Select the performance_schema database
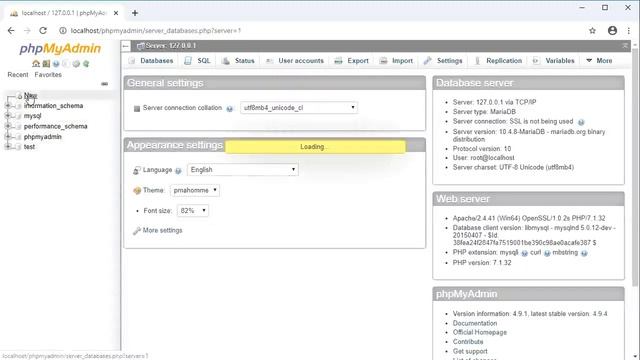The image size is (640, 360). (x=56, y=126)
